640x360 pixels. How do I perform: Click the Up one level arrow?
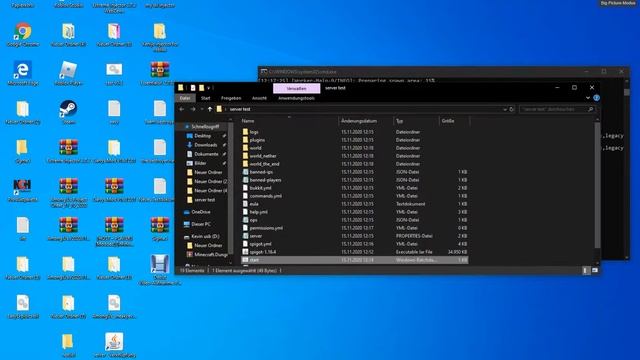pos(210,109)
